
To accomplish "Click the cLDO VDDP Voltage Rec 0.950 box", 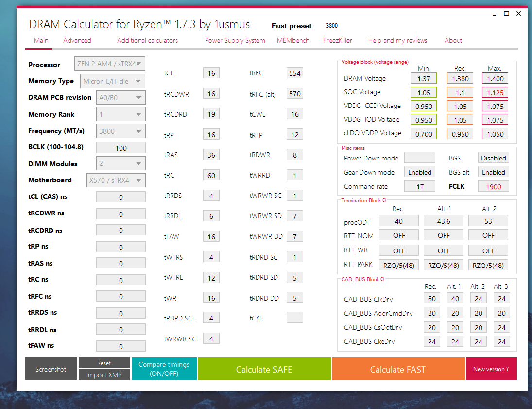I will click(x=460, y=134).
